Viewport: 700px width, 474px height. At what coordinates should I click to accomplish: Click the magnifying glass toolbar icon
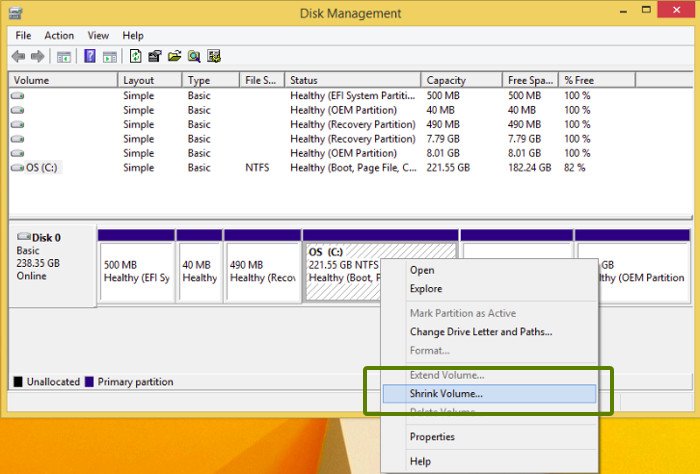pyautogui.click(x=194, y=56)
